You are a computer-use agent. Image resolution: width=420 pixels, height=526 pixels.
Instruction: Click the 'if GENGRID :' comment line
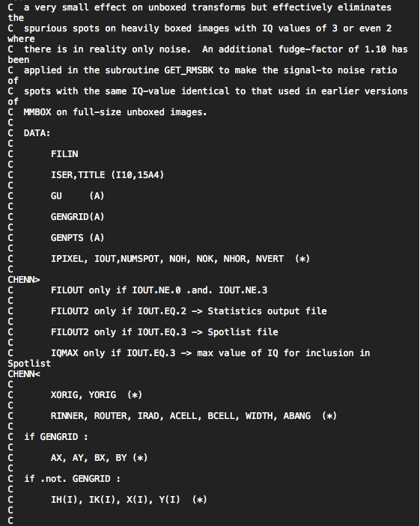[55, 437]
